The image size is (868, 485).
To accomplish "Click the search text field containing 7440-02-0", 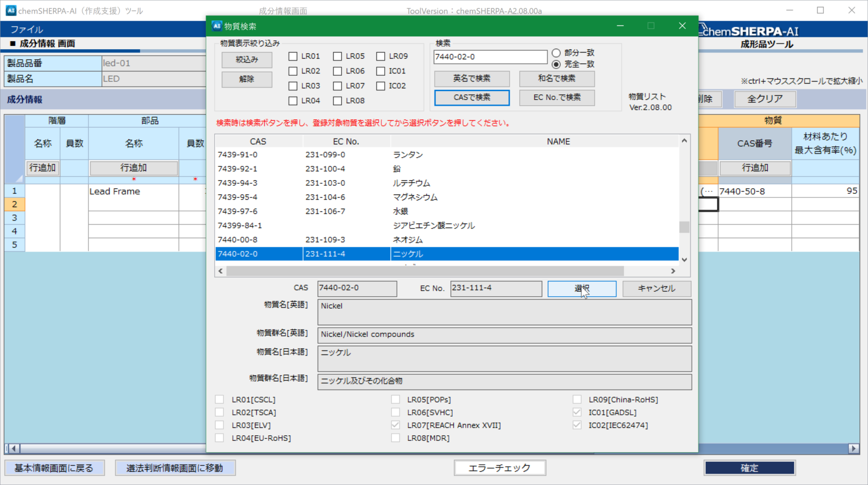I will 489,57.
